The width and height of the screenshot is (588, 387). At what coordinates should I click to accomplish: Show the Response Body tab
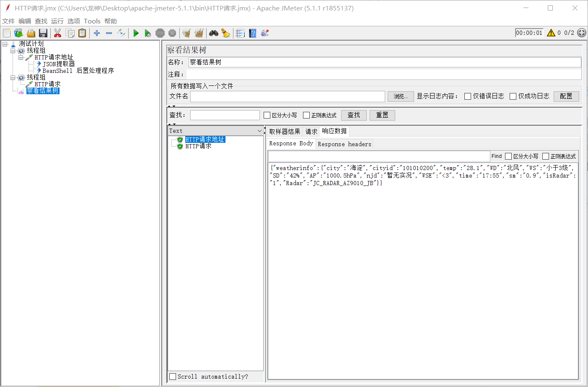click(291, 143)
